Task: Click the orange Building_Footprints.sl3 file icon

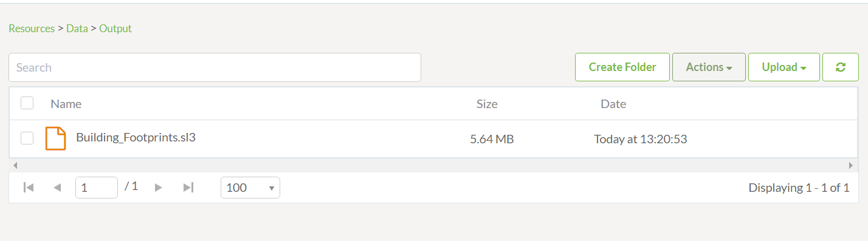Action: click(56, 138)
